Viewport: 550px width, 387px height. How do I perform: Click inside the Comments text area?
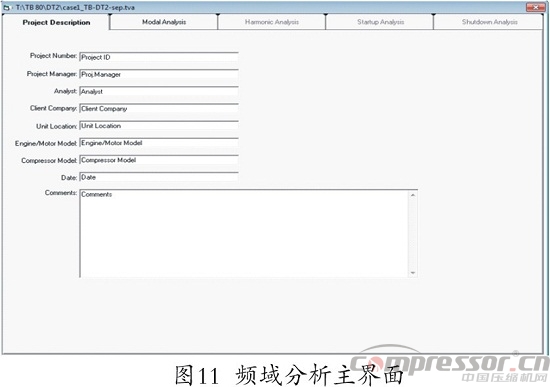coord(244,233)
